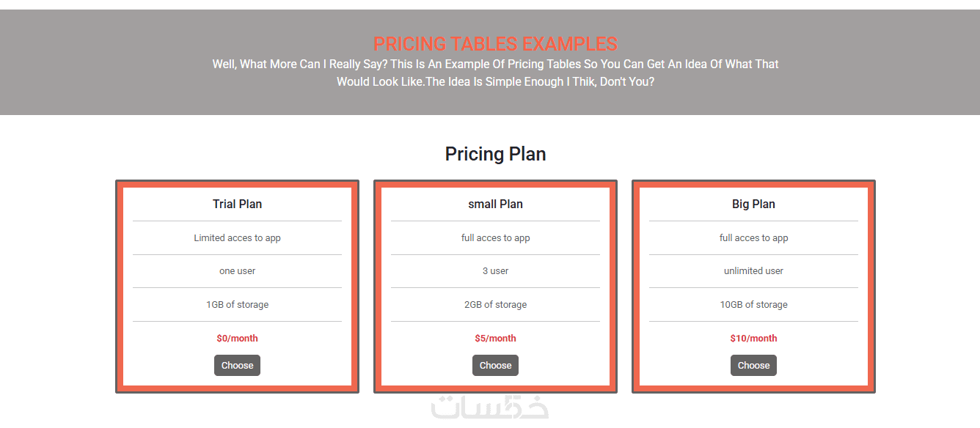Click the 'Limited acces to app' feature
The width and height of the screenshot is (980, 428).
(237, 237)
